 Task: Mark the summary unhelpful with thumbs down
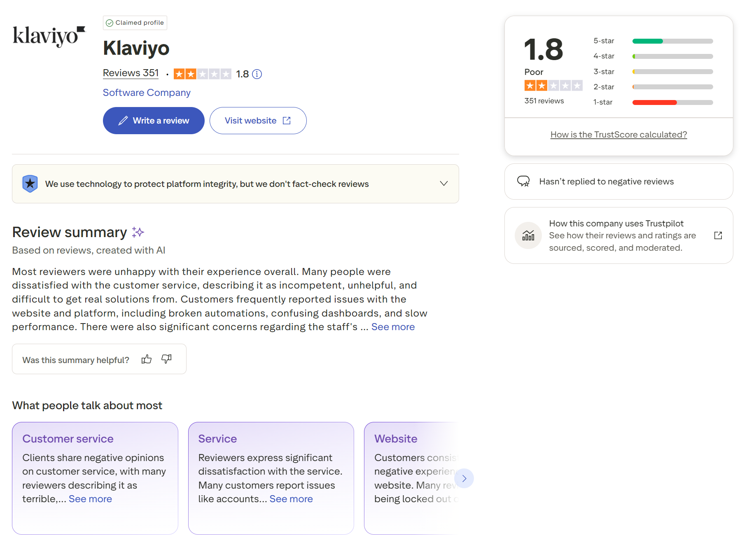pos(166,359)
